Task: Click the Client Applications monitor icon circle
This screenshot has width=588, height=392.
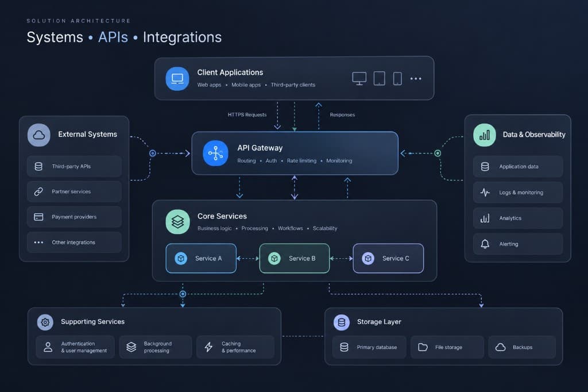Action: [177, 79]
